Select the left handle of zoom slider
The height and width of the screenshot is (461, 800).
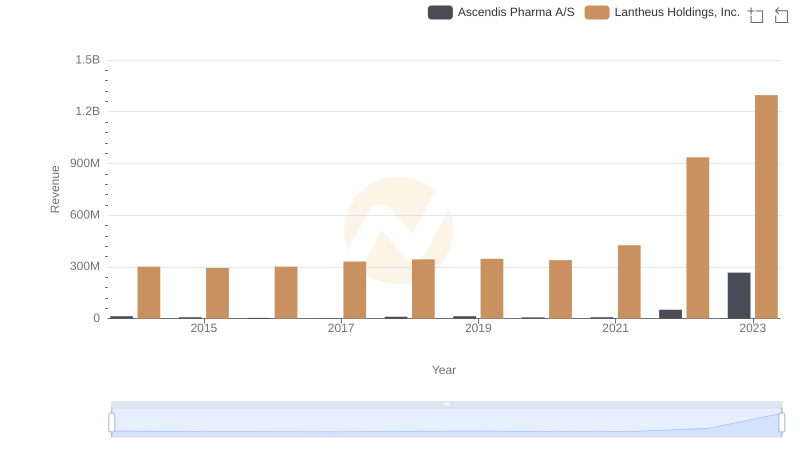[x=112, y=422]
